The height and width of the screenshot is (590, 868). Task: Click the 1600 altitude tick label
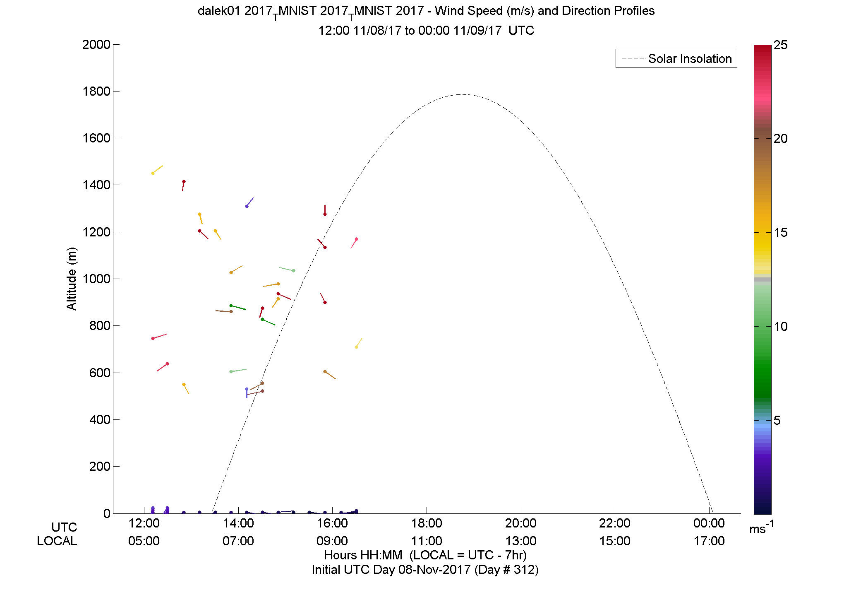[x=96, y=138]
